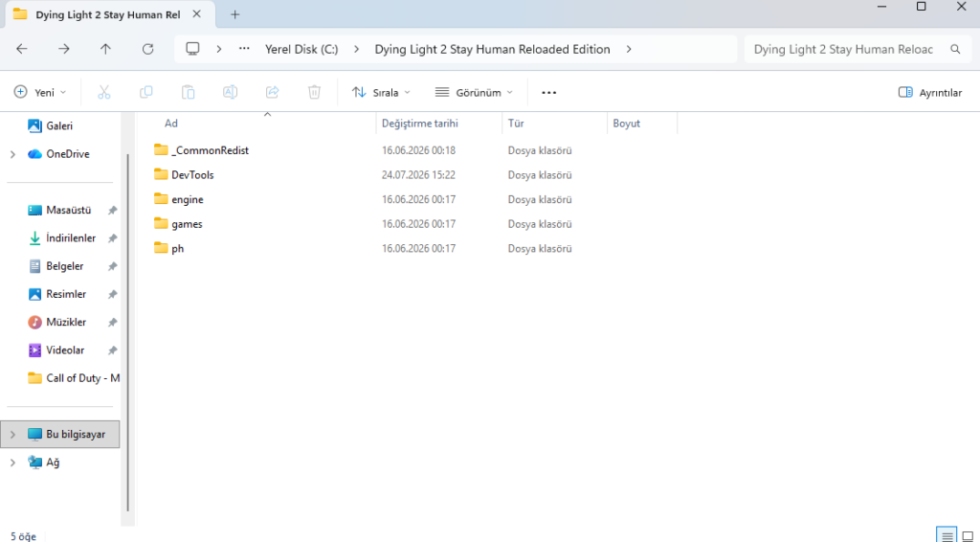Click the Copy icon in toolbar
980x542 pixels.
tap(146, 93)
